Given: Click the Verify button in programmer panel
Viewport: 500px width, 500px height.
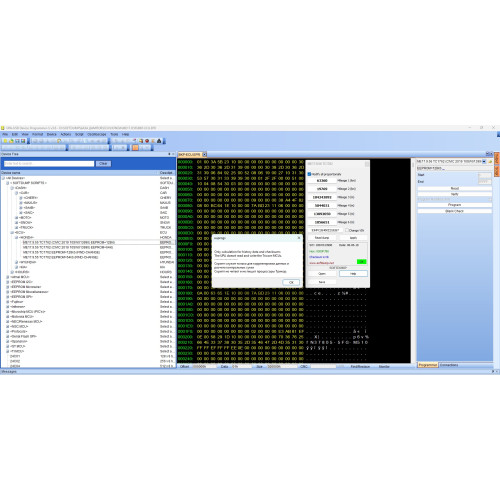Looking at the screenshot, I should [x=455, y=194].
